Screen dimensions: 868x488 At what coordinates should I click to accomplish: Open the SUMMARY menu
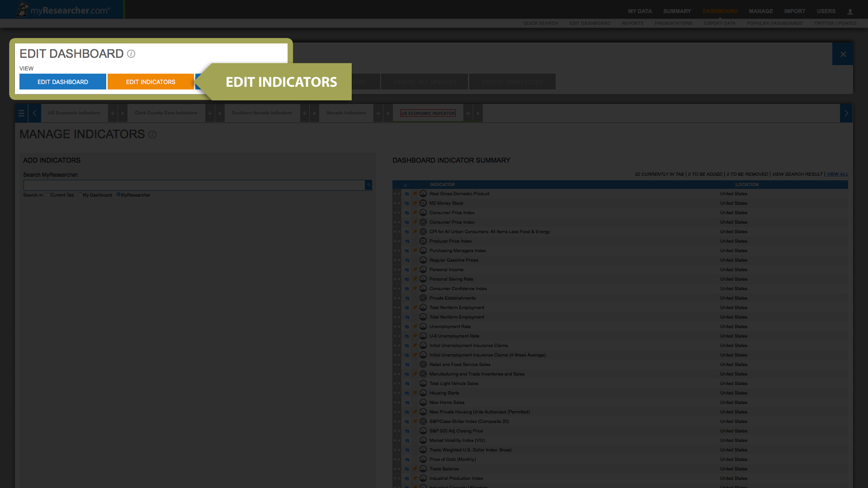point(677,11)
